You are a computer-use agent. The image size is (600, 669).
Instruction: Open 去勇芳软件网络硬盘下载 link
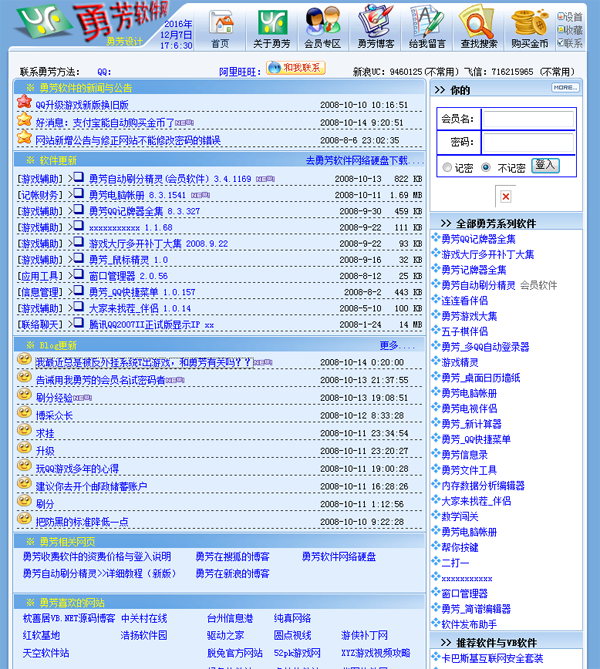point(365,160)
